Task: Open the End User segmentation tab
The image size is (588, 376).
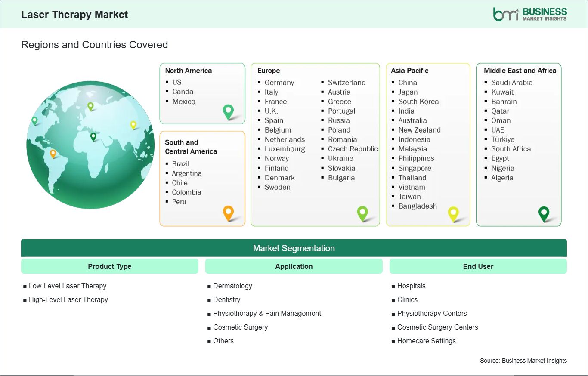Action: click(x=478, y=266)
